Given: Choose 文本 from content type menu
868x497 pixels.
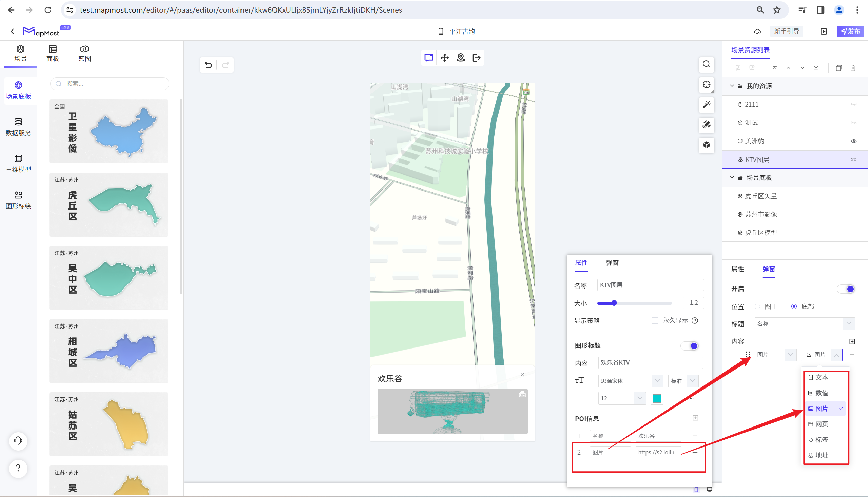Looking at the screenshot, I should pyautogui.click(x=825, y=377).
